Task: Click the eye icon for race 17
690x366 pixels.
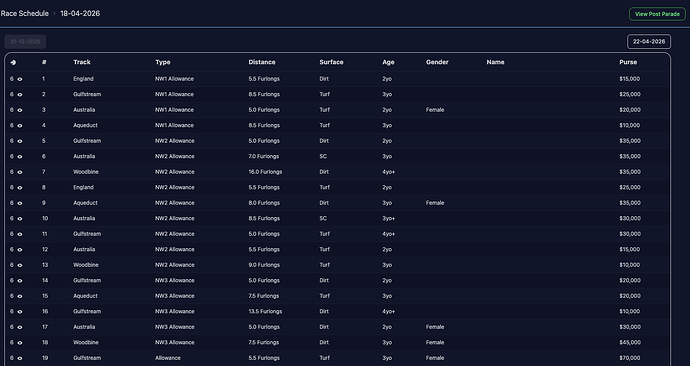Action: tap(20, 327)
